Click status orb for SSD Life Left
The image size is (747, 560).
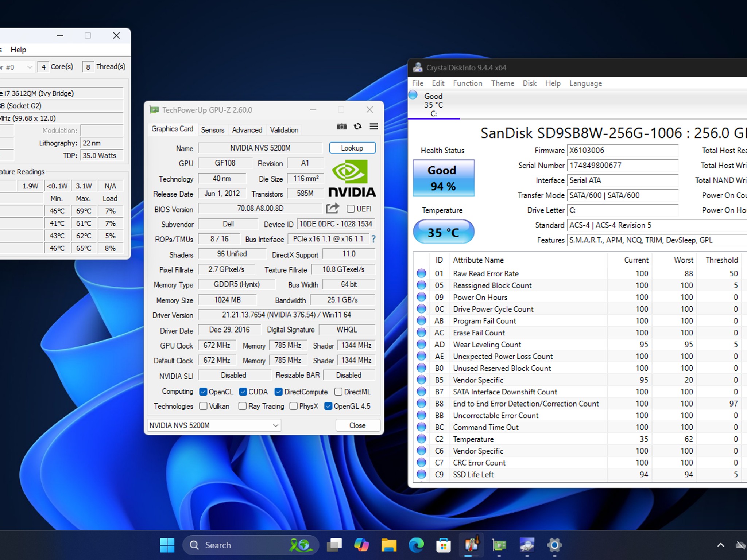pyautogui.click(x=421, y=474)
